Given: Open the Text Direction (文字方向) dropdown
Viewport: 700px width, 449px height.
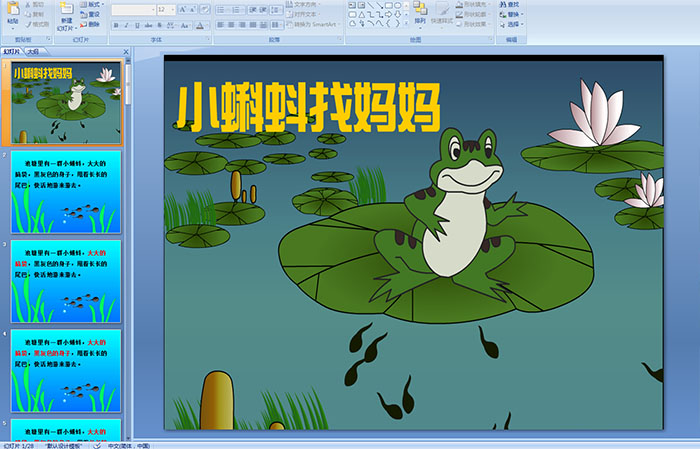Looking at the screenshot, I should coord(304,4).
